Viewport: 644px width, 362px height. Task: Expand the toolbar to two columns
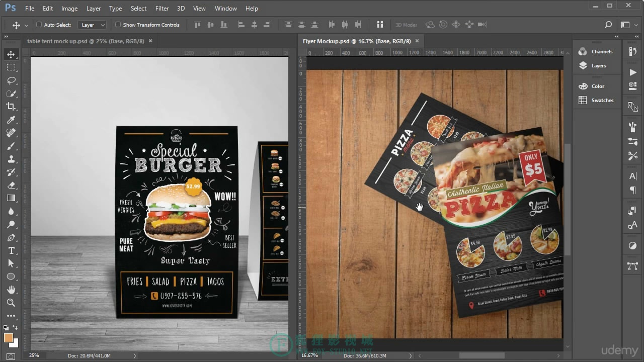point(6,37)
